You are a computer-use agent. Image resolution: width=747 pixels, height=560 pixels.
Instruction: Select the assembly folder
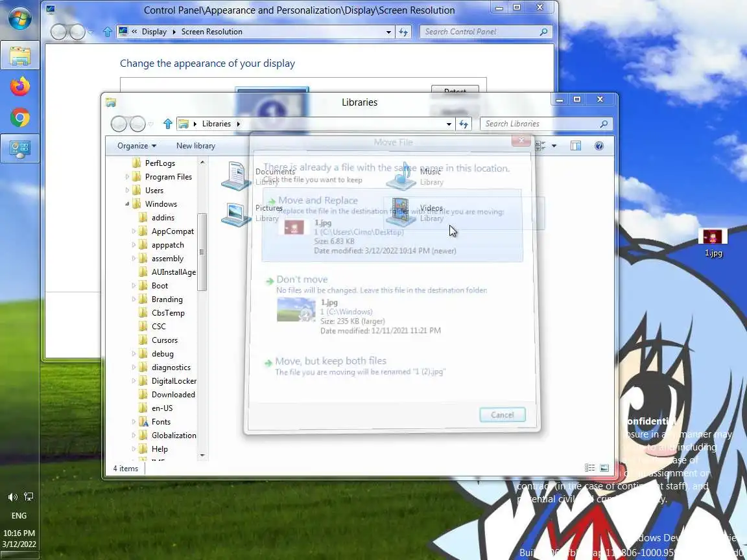(167, 259)
